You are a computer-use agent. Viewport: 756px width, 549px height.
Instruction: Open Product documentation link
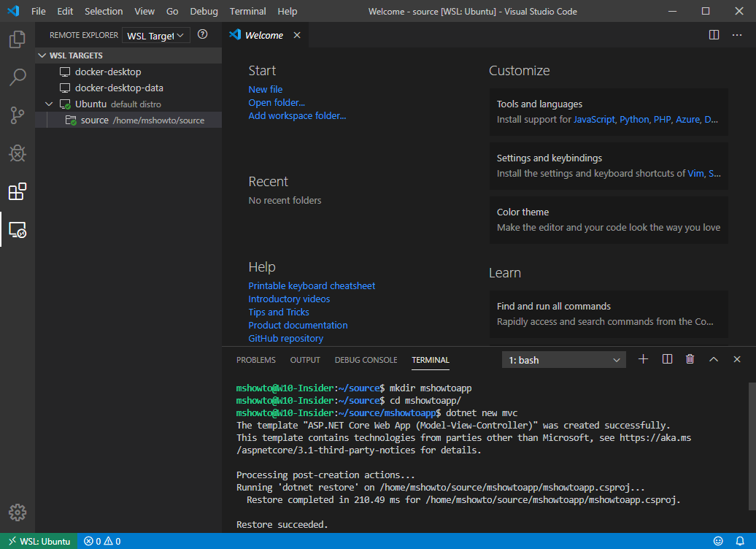298,325
